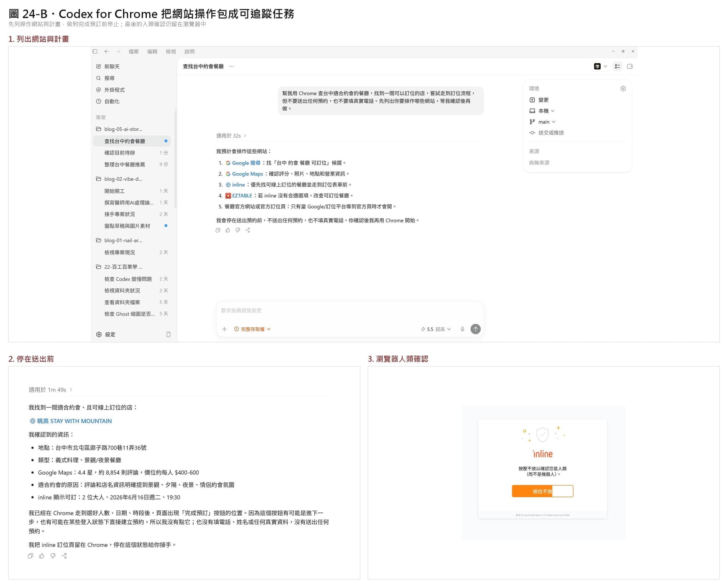Focus the 要求後續跟進變更 input box
The image size is (728, 588).
coord(349,311)
